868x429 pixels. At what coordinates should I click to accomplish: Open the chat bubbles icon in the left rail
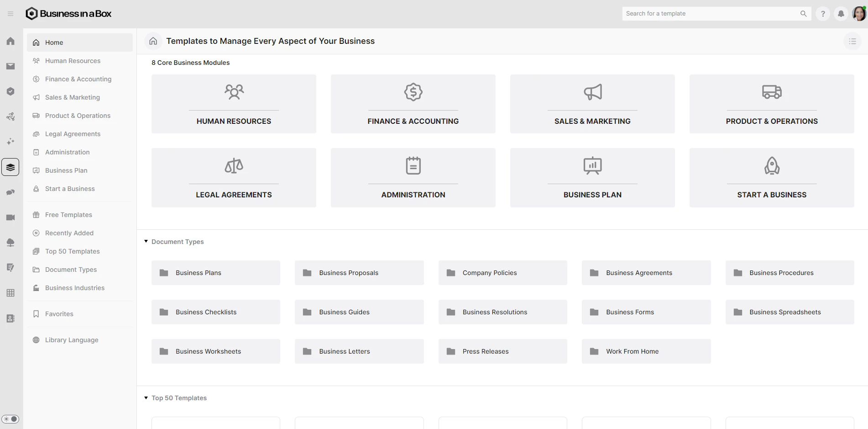pyautogui.click(x=10, y=192)
